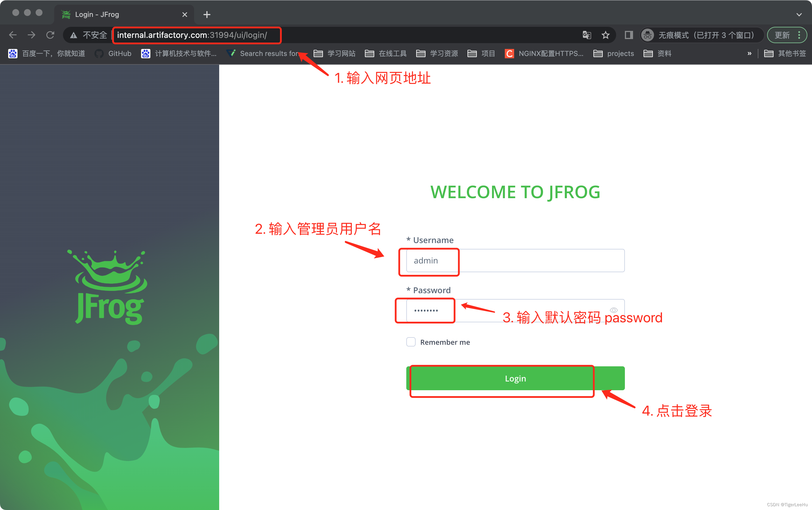Viewport: 812px width, 510px height.
Task: Open the Google Translate page icon
Action: (x=587, y=35)
